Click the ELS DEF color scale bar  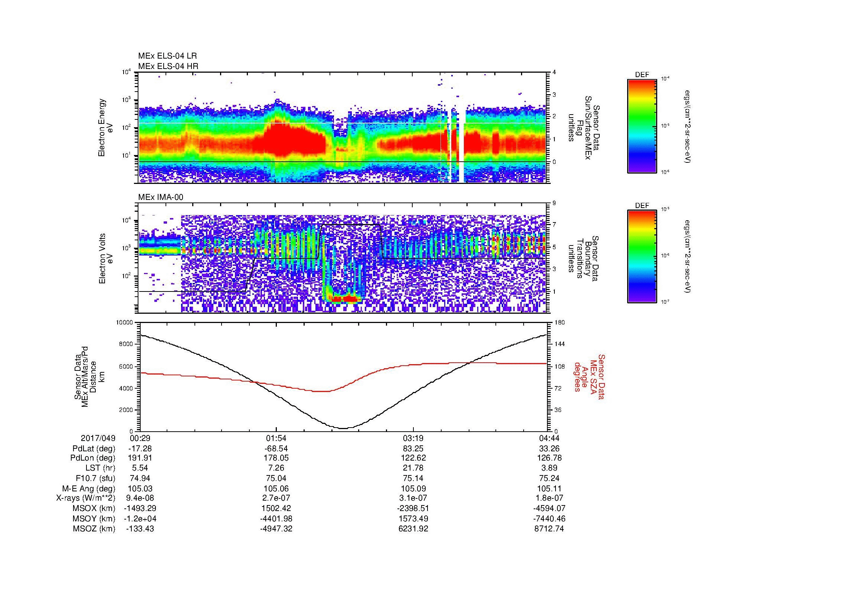point(642,126)
